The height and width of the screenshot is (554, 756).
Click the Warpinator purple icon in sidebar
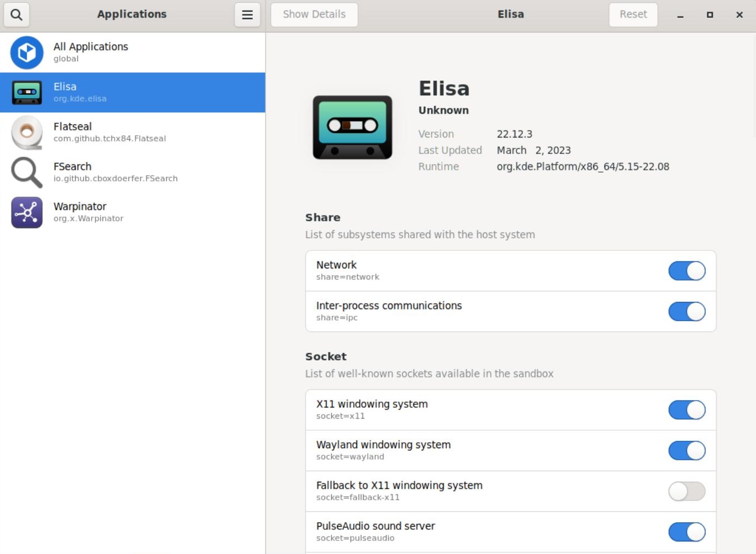coord(27,213)
